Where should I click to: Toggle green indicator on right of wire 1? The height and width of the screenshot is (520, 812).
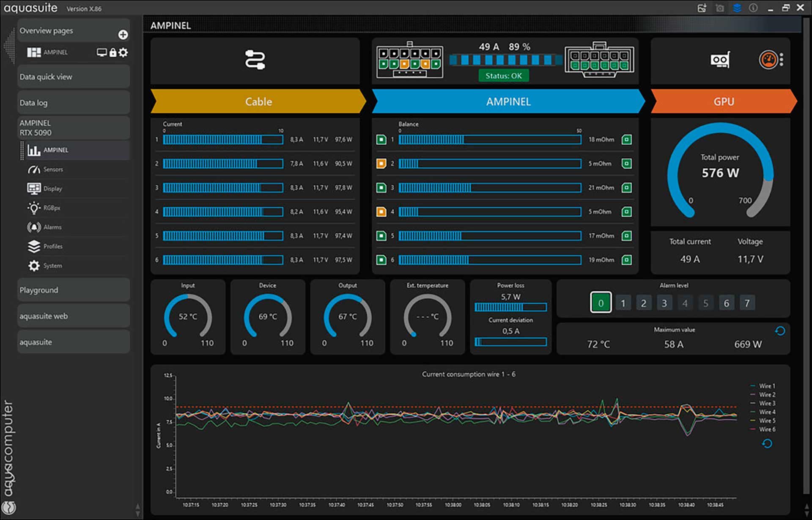click(x=626, y=140)
